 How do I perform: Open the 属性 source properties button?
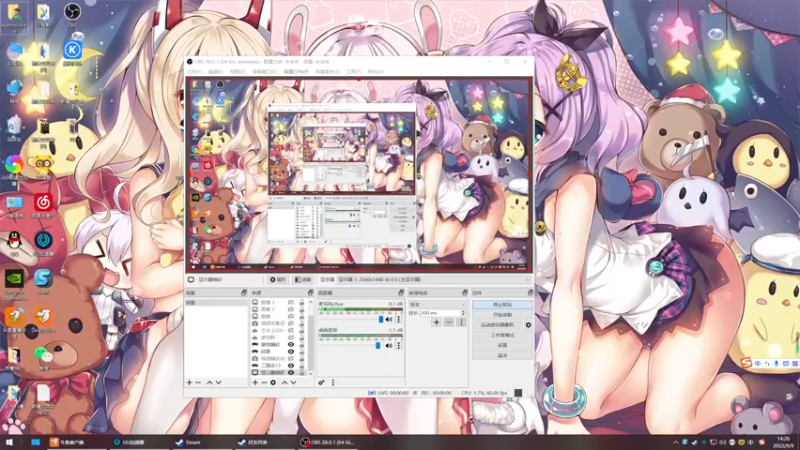(278, 280)
